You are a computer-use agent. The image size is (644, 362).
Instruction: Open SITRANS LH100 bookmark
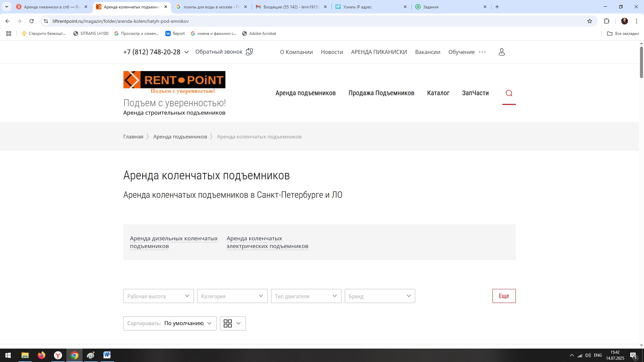click(x=91, y=34)
